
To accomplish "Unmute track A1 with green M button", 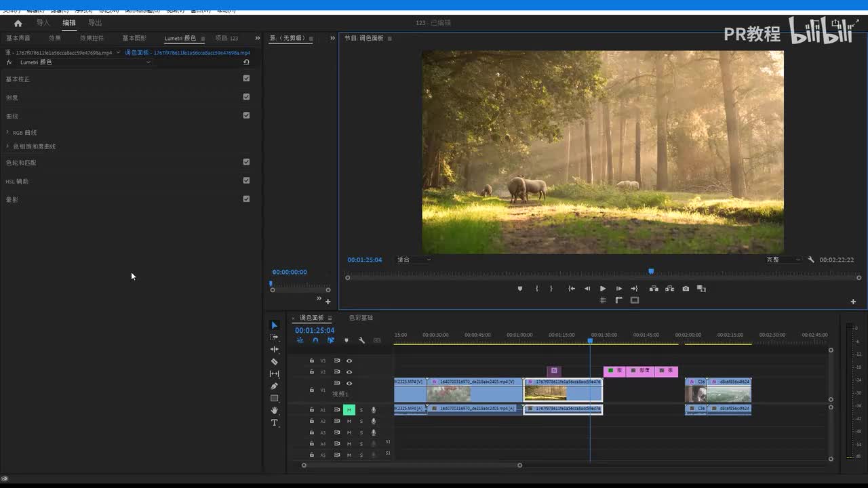I will [x=349, y=410].
